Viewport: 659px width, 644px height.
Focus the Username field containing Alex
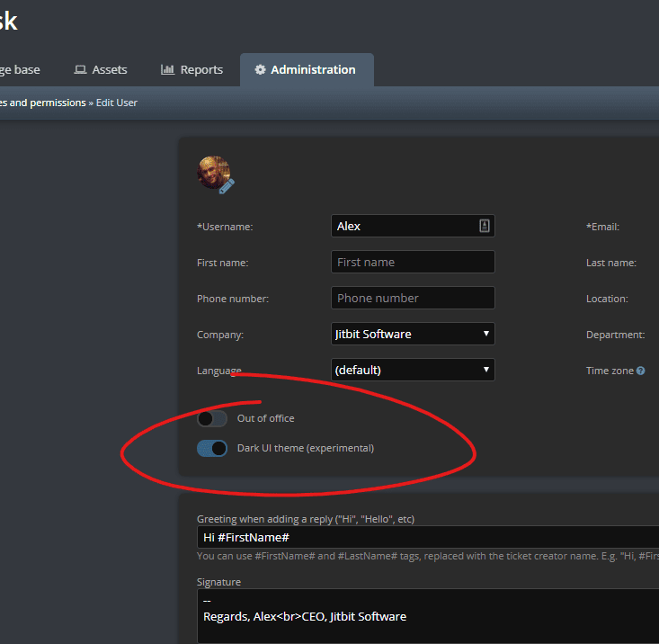(403, 226)
